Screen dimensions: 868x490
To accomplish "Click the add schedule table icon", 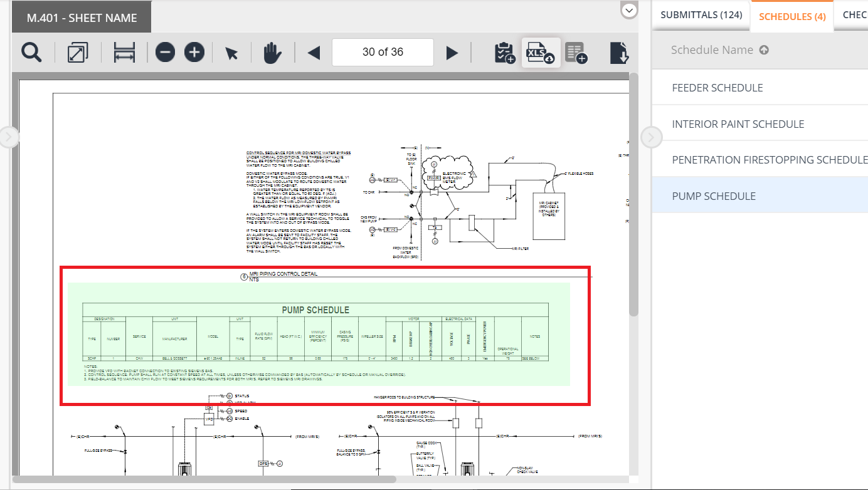I will (576, 53).
